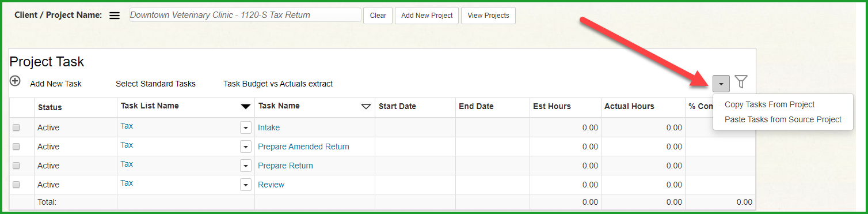Expand the Tax dropdown in Review row
Viewport: 868px width, 214px height.
pyautogui.click(x=246, y=185)
